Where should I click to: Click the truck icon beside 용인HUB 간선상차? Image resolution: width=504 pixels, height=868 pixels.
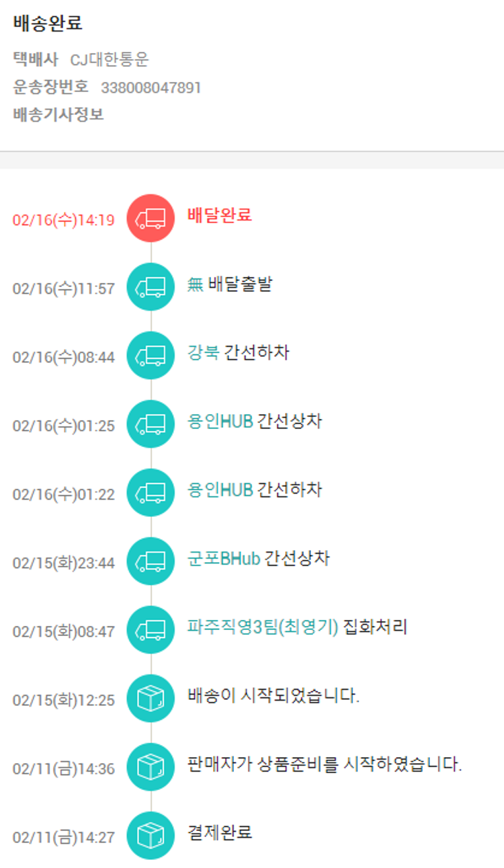151,424
